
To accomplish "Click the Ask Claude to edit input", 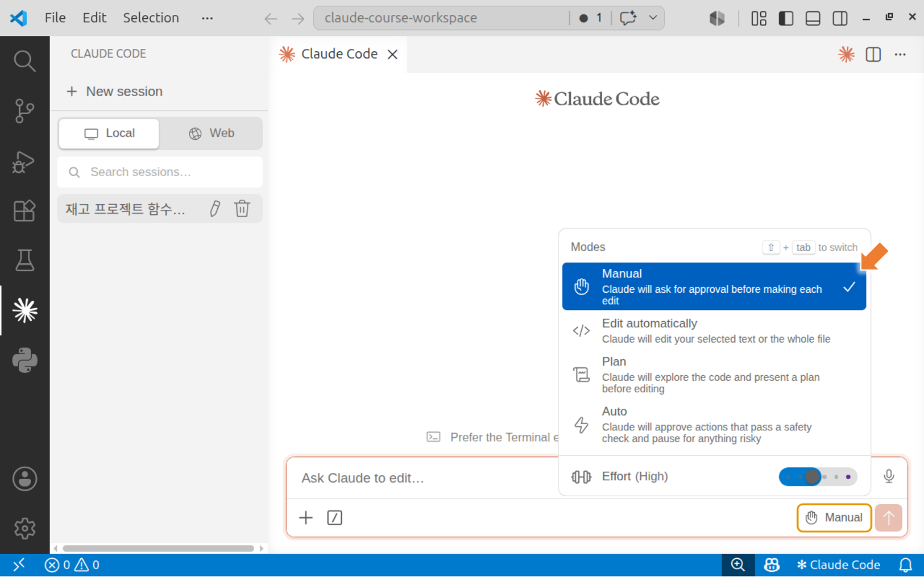I will (421, 478).
